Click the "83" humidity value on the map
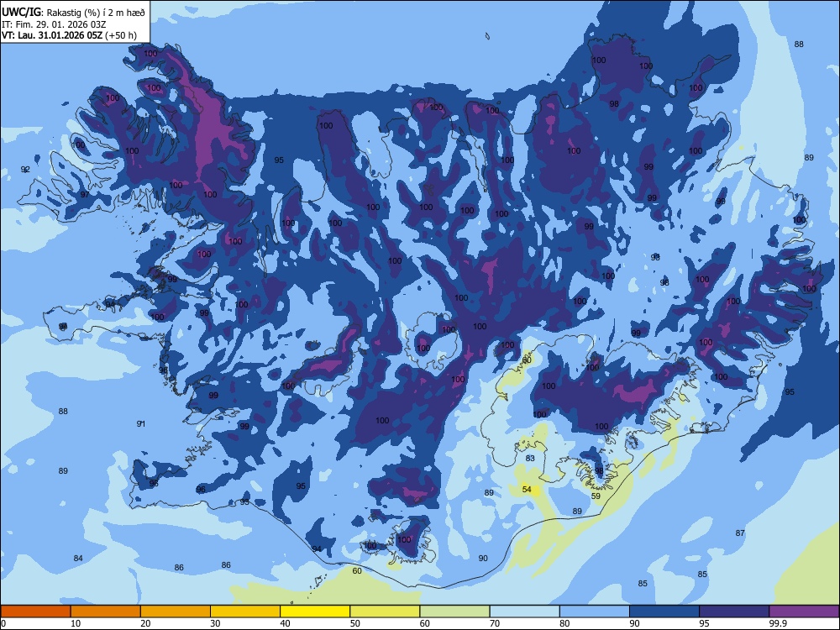 tap(530, 458)
